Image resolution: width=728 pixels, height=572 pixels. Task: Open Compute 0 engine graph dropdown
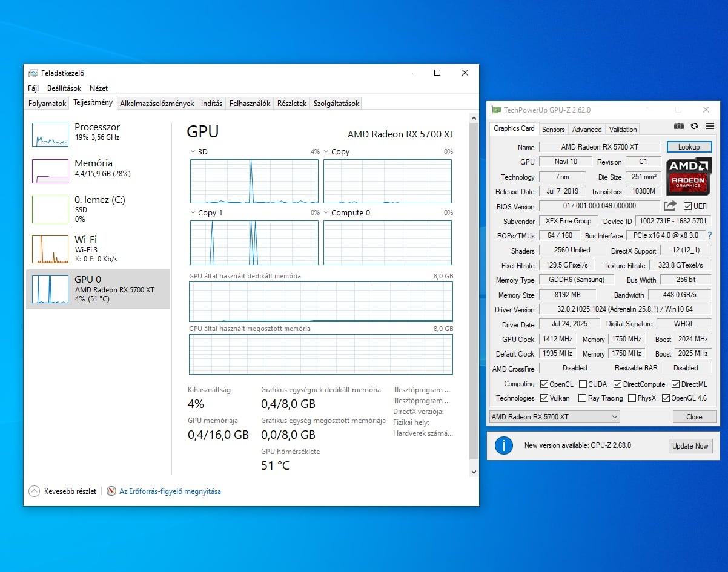[326, 213]
